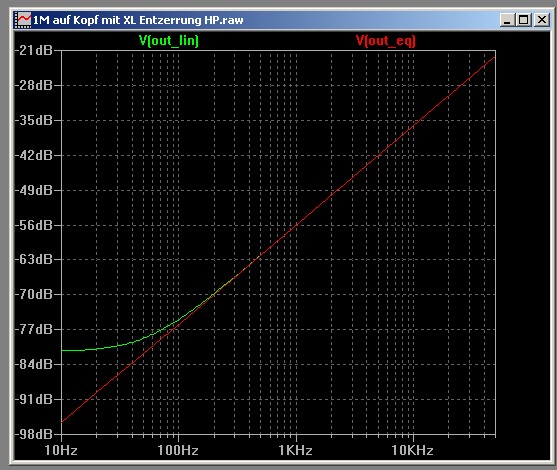Viewport: 557px width, 470px height.
Task: Minimize the plot window
Action: pyautogui.click(x=507, y=20)
